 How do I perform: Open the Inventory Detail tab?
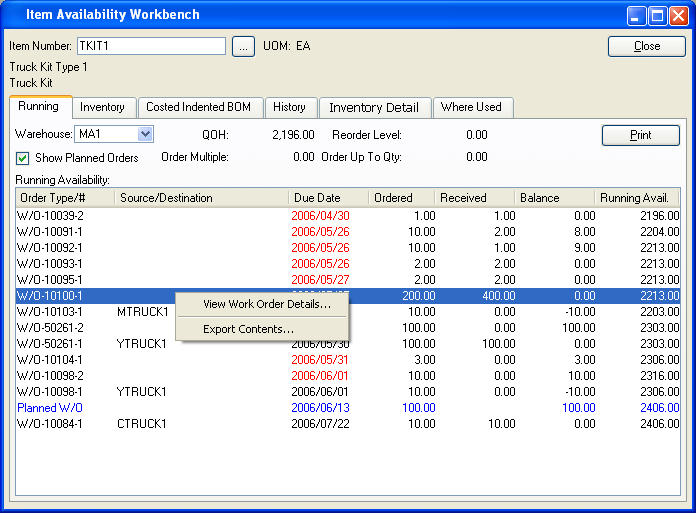click(x=374, y=107)
